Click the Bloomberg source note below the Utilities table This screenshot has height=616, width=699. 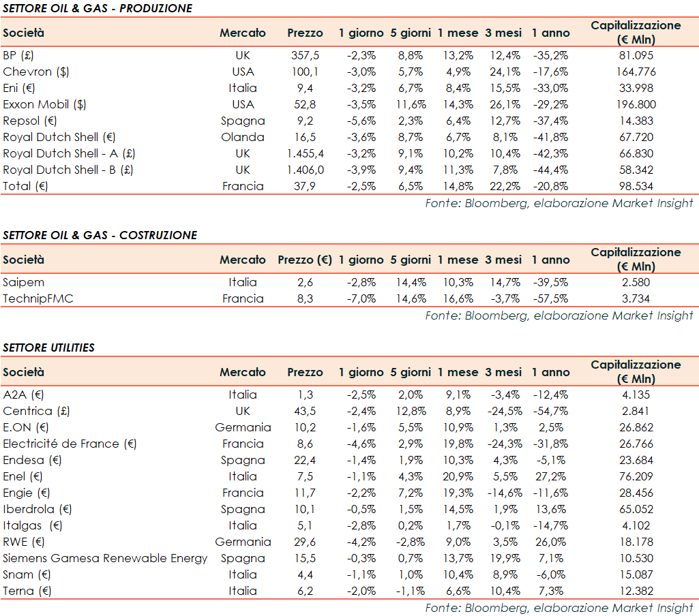coord(559,608)
